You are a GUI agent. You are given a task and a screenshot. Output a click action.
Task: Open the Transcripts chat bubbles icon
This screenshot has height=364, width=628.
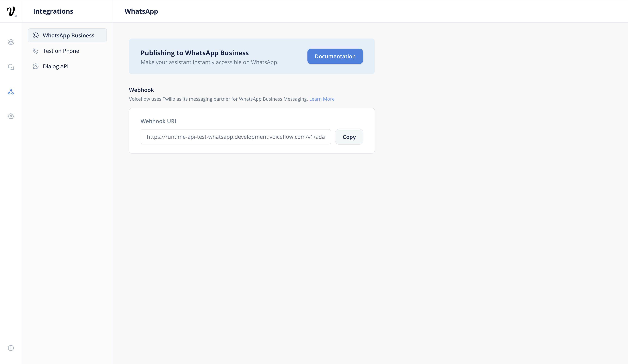click(11, 67)
